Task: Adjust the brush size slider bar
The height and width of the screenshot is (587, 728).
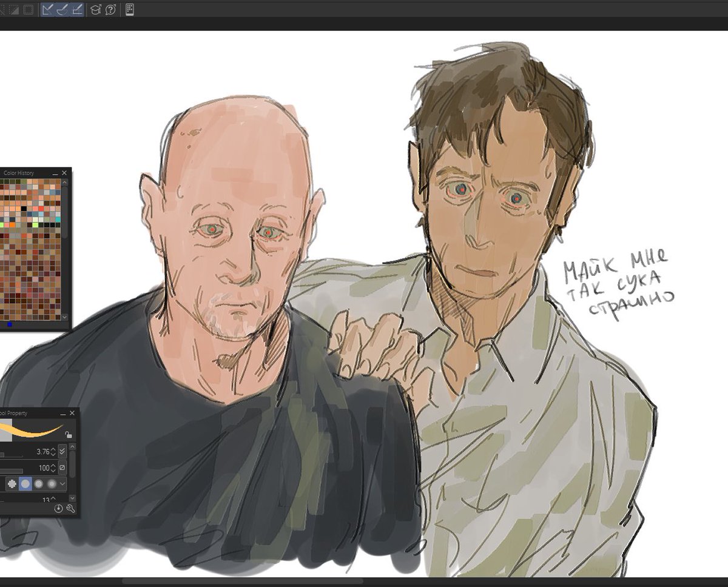Action: tap(12, 455)
